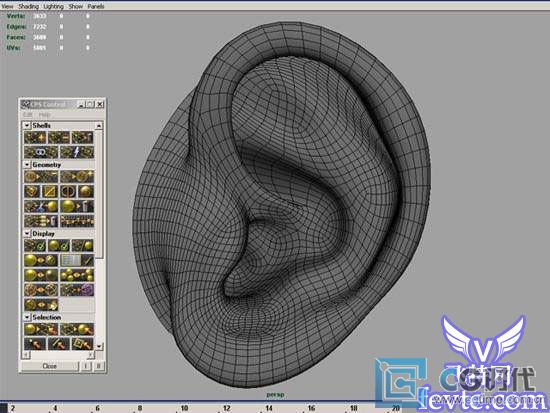Click the subtract shell minus icon in Shells
The height and width of the screenshot is (413, 550).
pos(59,138)
